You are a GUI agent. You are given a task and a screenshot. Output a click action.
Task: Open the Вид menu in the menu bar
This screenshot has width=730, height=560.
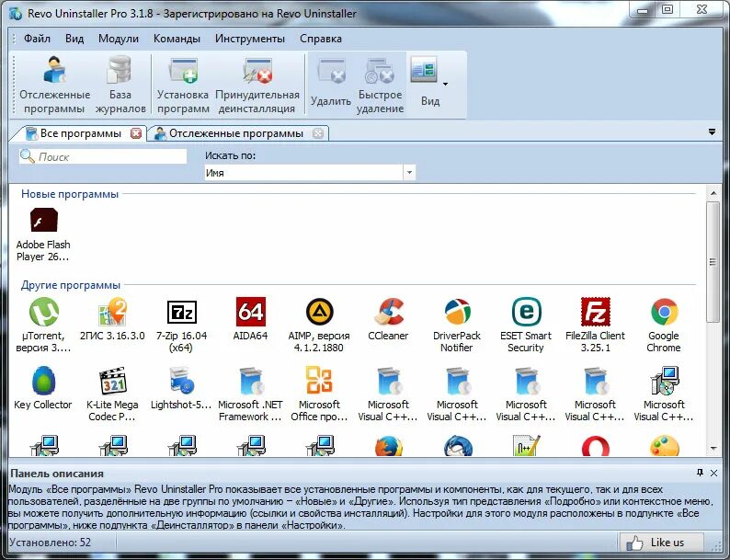tap(74, 39)
